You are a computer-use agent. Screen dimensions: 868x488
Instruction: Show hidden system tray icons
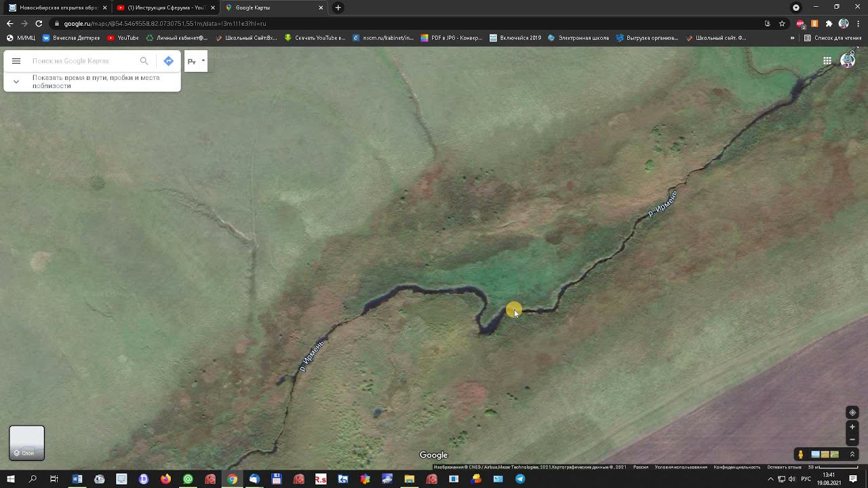pyautogui.click(x=770, y=479)
